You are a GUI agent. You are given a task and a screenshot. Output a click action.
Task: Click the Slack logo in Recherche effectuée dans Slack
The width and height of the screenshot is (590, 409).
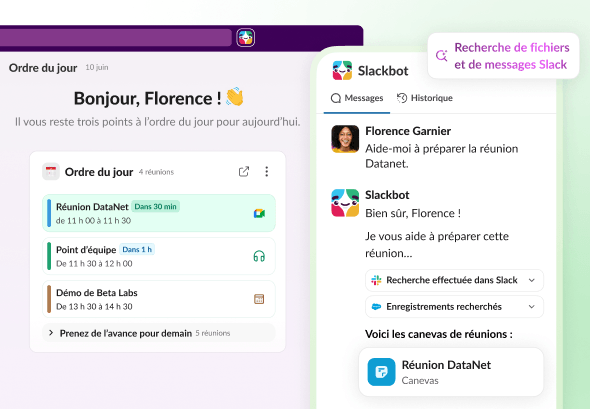(x=376, y=280)
